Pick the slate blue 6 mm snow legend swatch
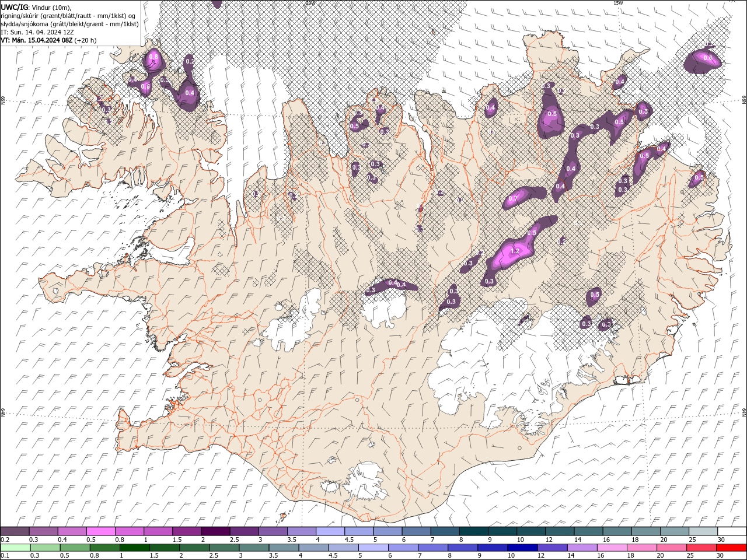Image resolution: width=747 pixels, height=560 pixels. (416, 531)
